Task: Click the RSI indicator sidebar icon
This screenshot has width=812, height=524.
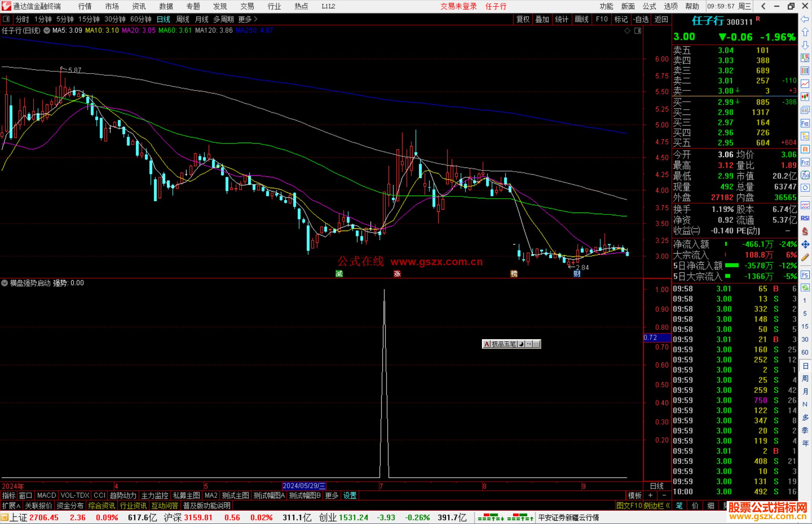Action: pyautogui.click(x=805, y=218)
